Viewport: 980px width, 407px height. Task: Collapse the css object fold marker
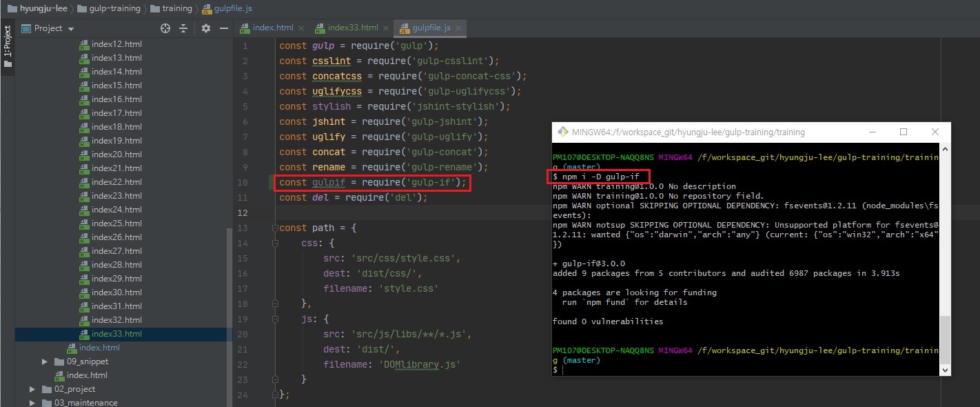274,244
